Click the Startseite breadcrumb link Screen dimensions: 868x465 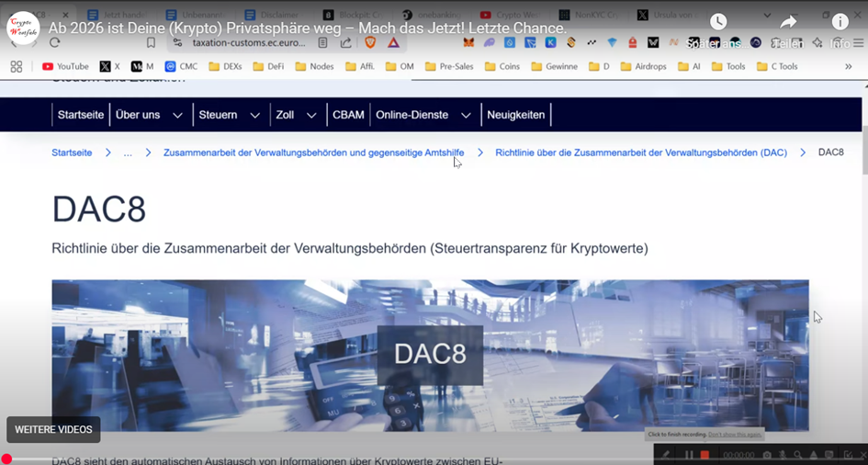click(x=72, y=153)
